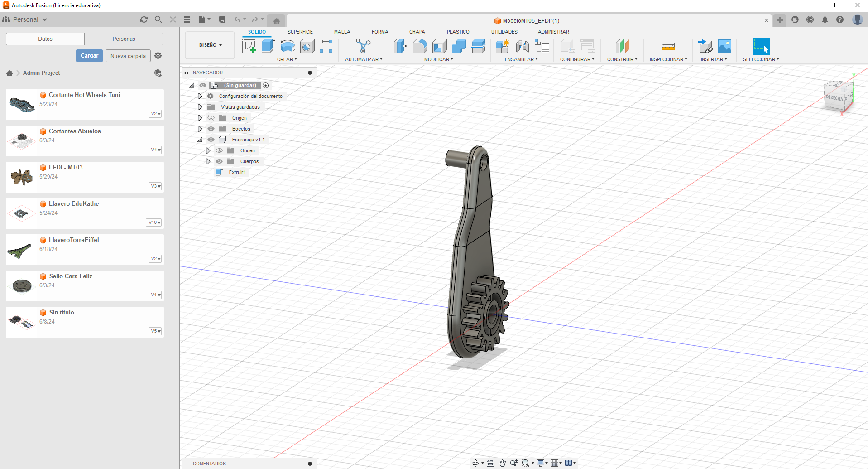Image resolution: width=868 pixels, height=469 pixels.
Task: Open version dropdown V10 for Llavero EduKathe
Action: (154, 222)
